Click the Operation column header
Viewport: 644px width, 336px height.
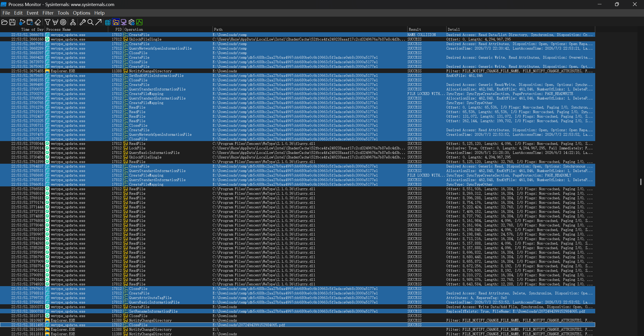click(x=168, y=29)
